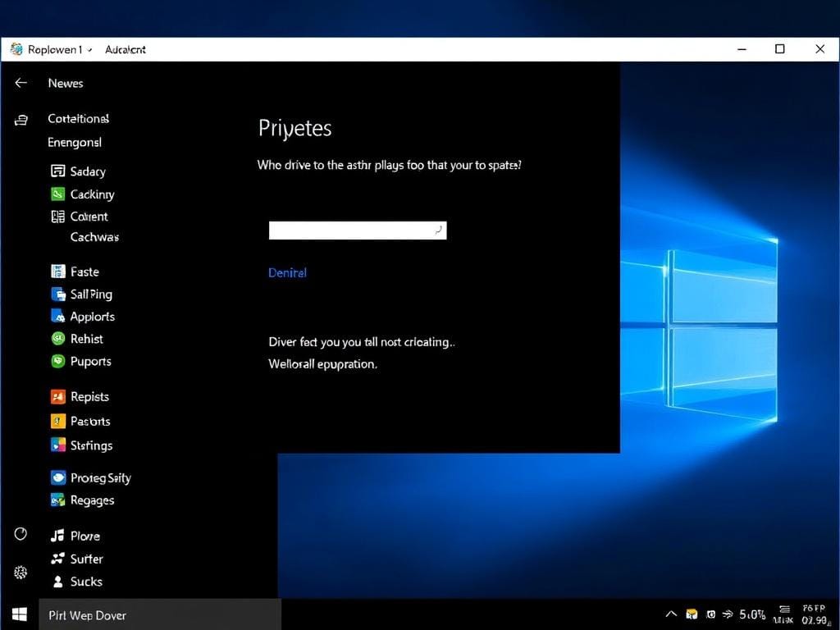Screen dimensions: 840x630
Task: Click the "Wellorall epupration." line
Action: pos(322,364)
